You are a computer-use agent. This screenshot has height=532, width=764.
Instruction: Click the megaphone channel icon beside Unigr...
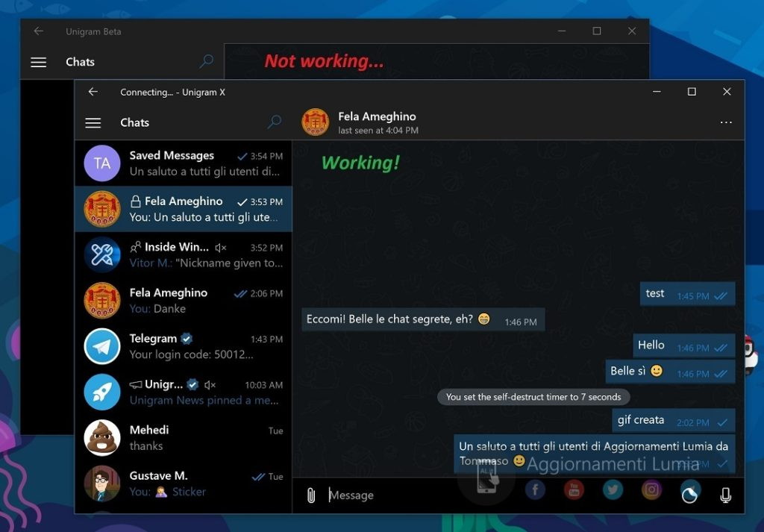coord(136,385)
